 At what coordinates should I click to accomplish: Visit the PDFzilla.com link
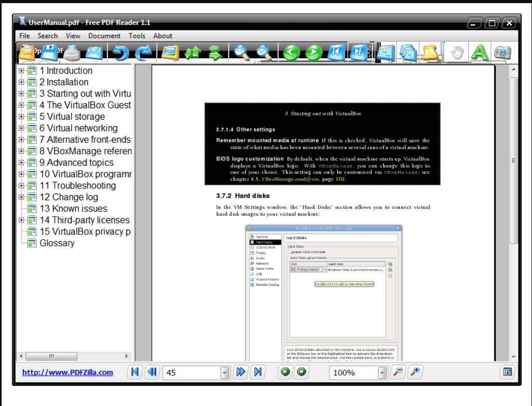pos(67,372)
